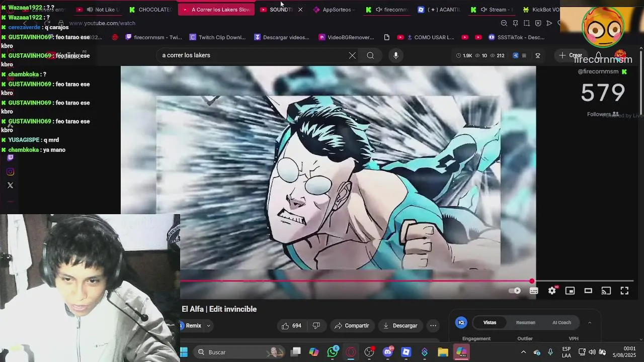Click the vidIQ IQ badge in stats panel

pyautogui.click(x=461, y=322)
